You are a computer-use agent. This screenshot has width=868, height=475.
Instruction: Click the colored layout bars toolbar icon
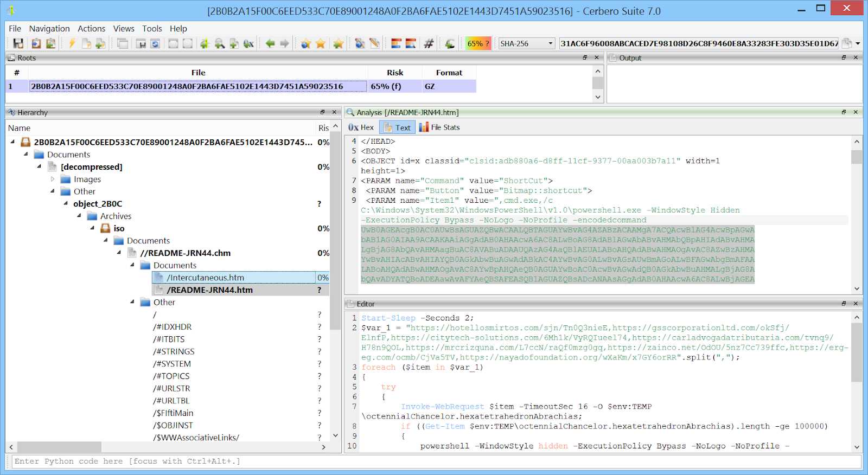coord(396,43)
